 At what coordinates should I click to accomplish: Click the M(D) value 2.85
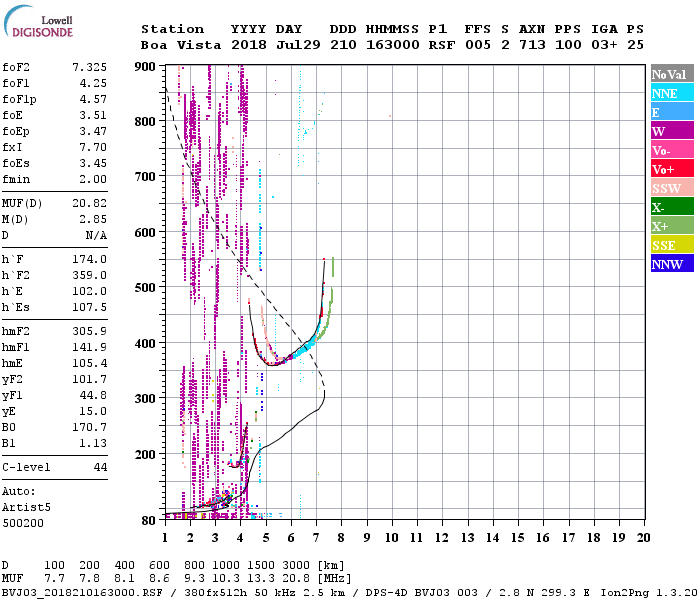pos(93,219)
